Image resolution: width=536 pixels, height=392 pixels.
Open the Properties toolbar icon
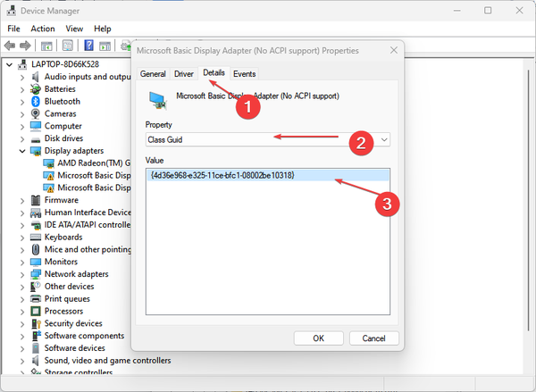[68, 46]
